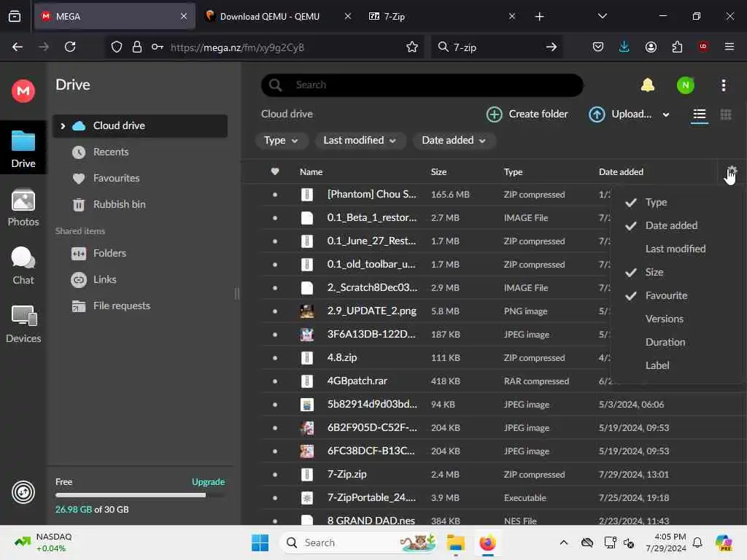Open the green N account avatar
The height and width of the screenshot is (560, 747).
(685, 85)
